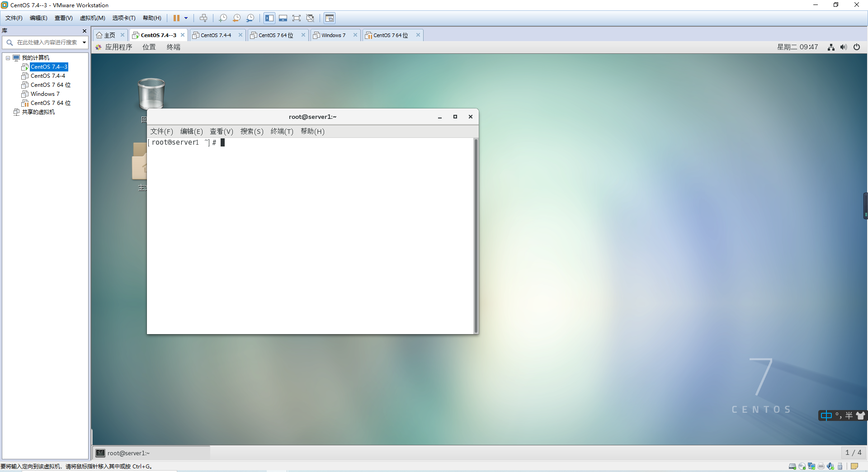
Task: Switch to the Windows 7 tab
Action: [333, 35]
